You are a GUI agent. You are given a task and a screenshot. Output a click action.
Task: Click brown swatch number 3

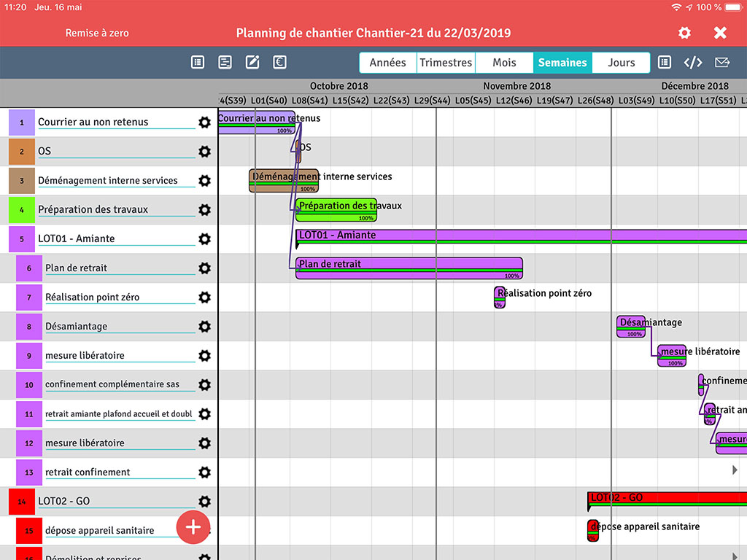pos(22,181)
